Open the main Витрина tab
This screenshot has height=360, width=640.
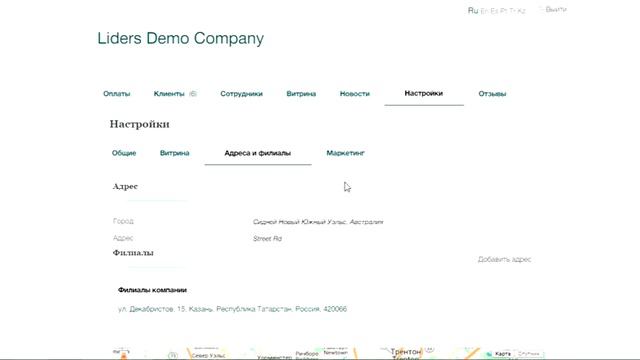[301, 93]
